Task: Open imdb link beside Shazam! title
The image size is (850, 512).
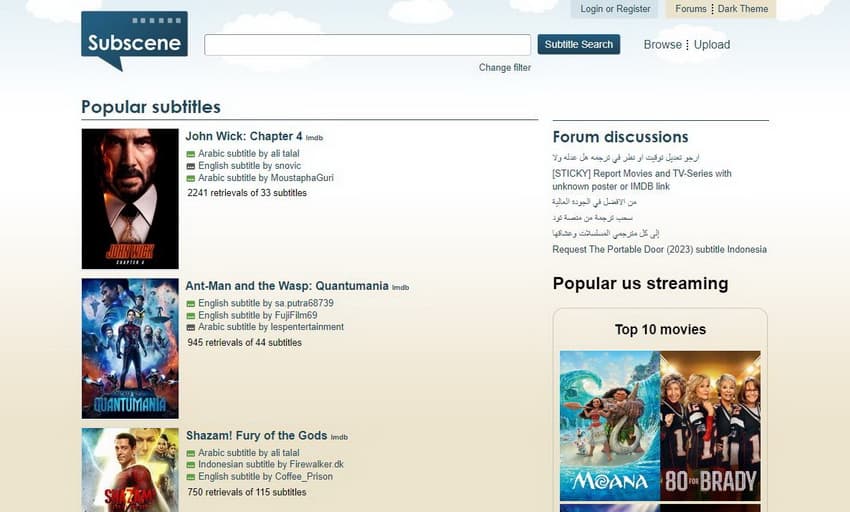Action: [339, 437]
